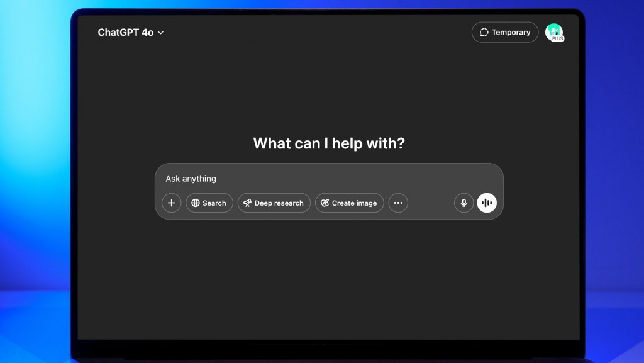644x363 pixels.
Task: Click the "What can I help with?" heading
Action: 329,143
